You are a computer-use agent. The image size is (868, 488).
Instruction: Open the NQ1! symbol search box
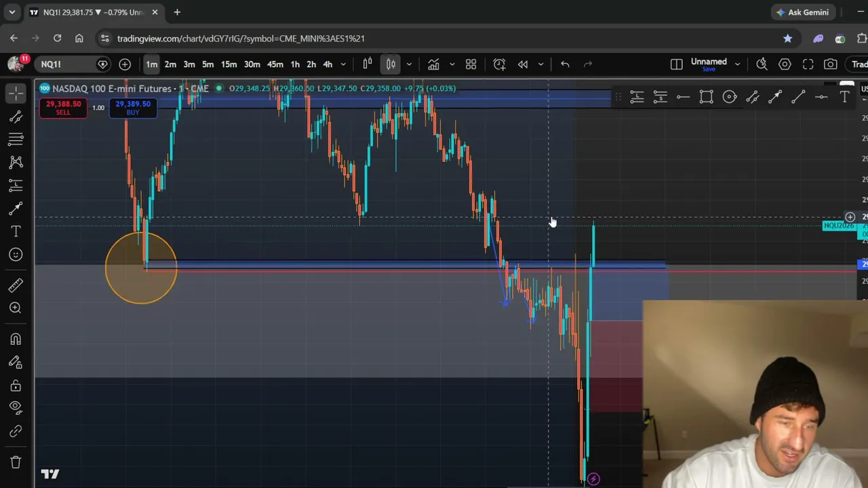tap(66, 64)
